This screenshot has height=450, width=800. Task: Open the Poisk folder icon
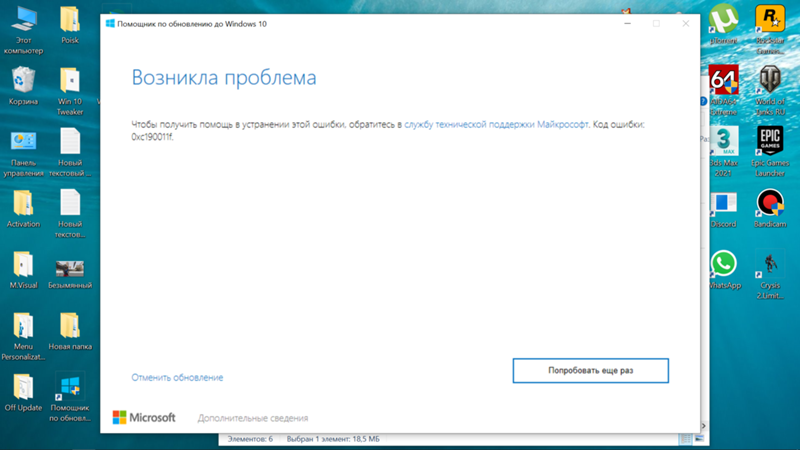(x=69, y=26)
